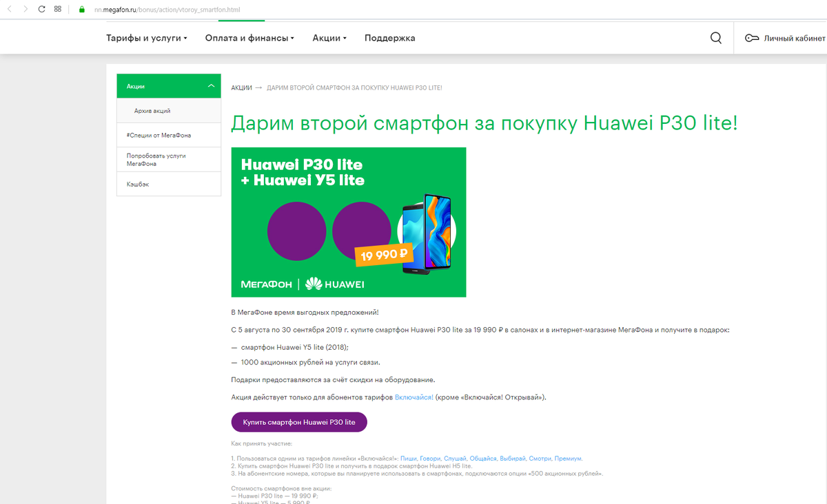The width and height of the screenshot is (827, 504).
Task: Click the АКЦИИ breadcrumb link
Action: [241, 87]
